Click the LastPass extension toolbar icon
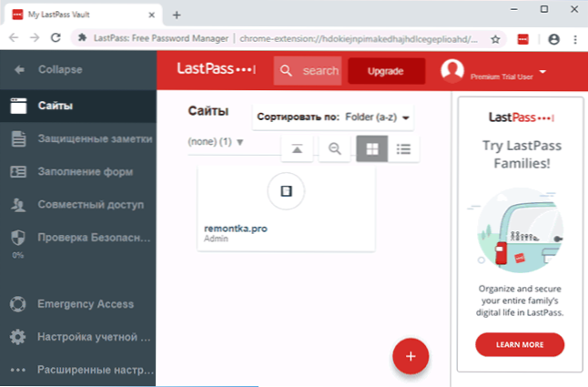Image resolution: width=588 pixels, height=387 pixels. pyautogui.click(x=523, y=39)
